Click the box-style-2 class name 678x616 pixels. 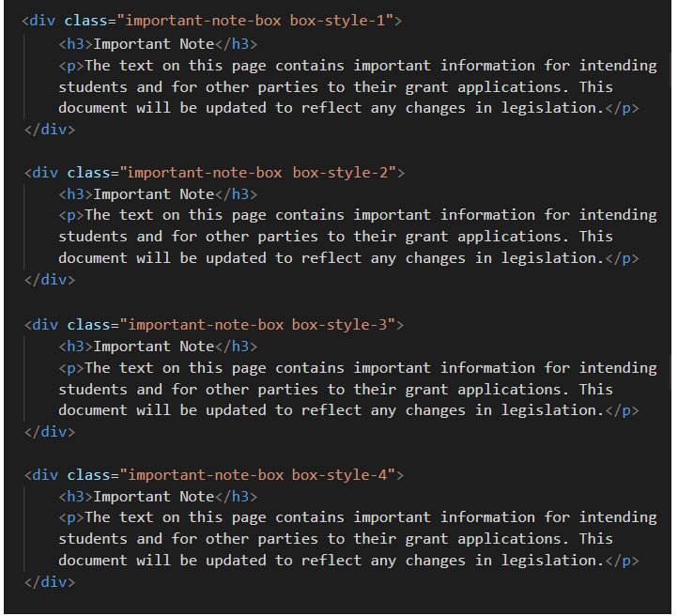(x=343, y=173)
